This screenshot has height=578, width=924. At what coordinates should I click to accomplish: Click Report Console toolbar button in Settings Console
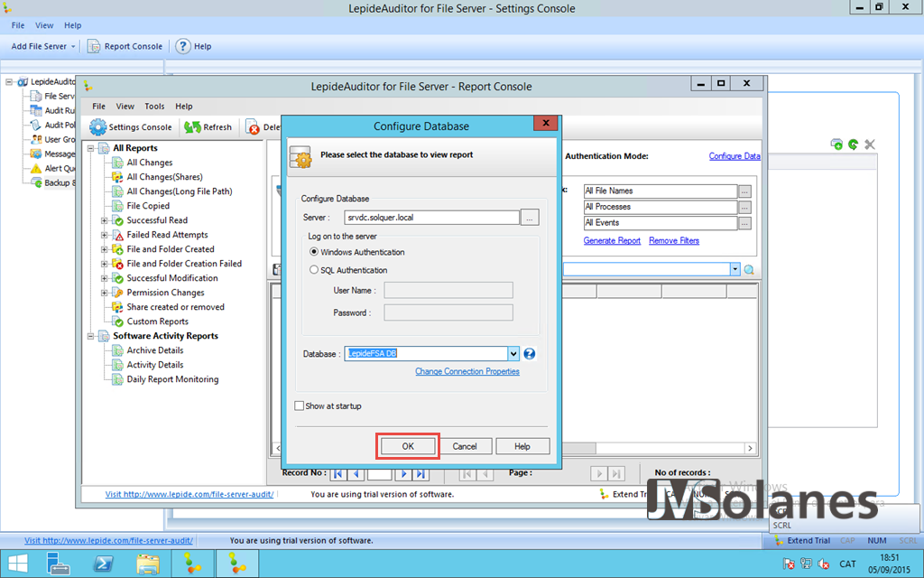click(125, 46)
